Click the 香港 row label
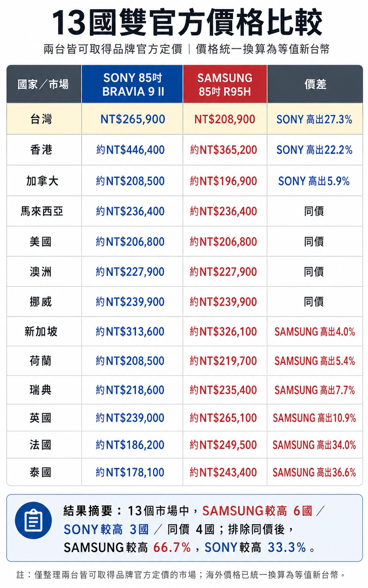Viewport: 368px width, 588px height. click(x=41, y=150)
